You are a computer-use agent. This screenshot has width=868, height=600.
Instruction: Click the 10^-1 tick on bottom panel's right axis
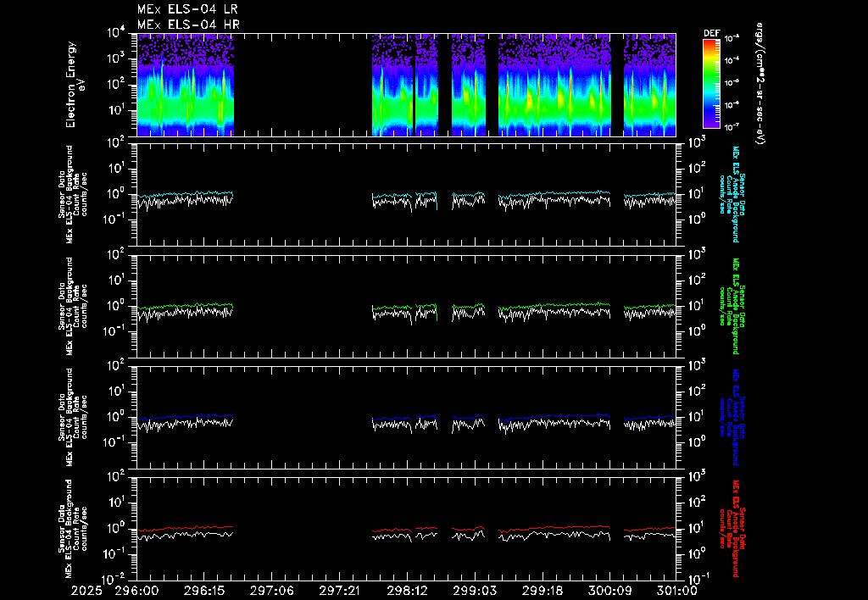[698, 579]
